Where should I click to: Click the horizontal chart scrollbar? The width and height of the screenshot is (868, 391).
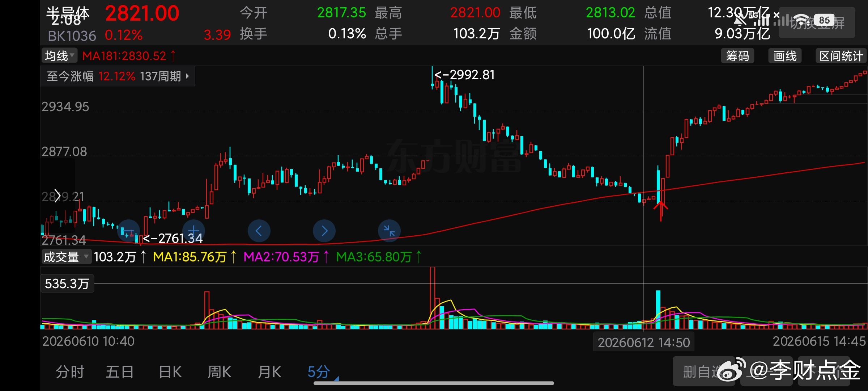click(x=434, y=383)
